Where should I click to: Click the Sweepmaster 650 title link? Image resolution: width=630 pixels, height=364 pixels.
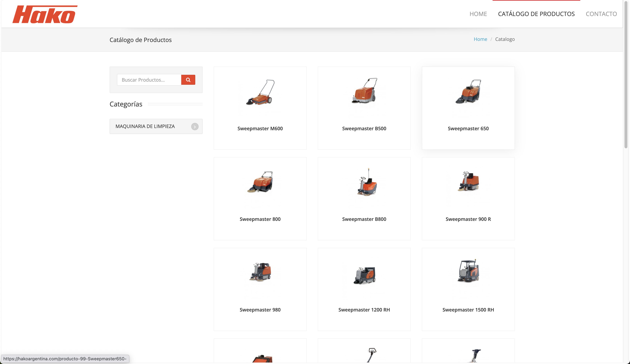[x=468, y=129]
